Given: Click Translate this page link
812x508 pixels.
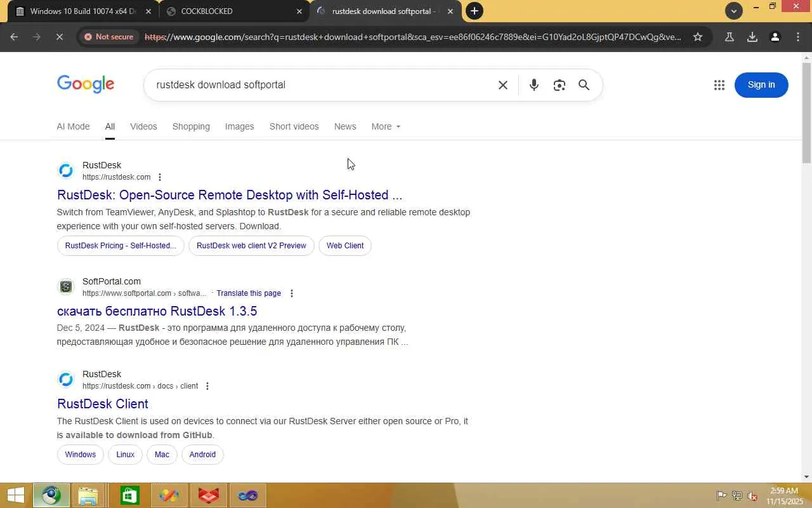Looking at the screenshot, I should point(249,293).
